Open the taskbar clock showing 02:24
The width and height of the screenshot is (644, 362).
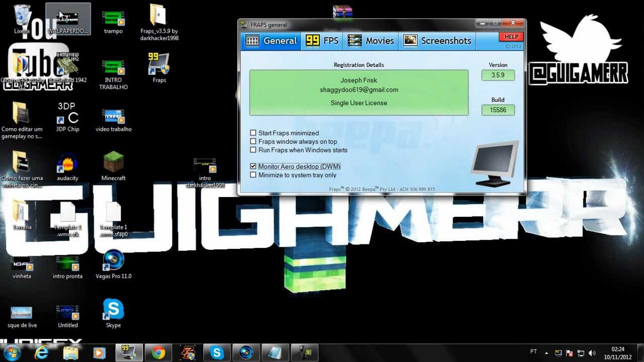(x=618, y=353)
